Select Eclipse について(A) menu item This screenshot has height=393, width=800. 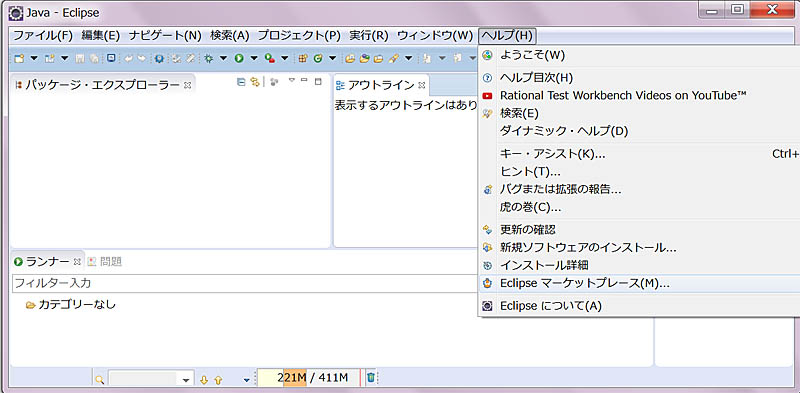[639, 306]
